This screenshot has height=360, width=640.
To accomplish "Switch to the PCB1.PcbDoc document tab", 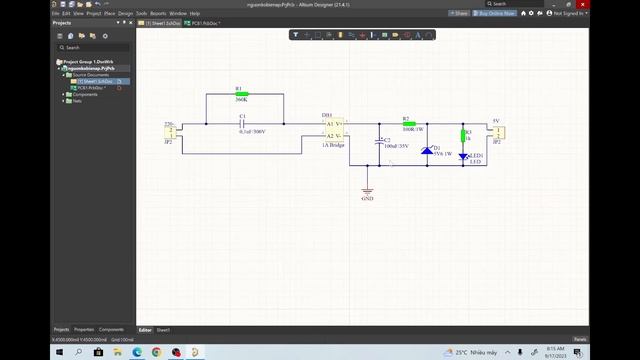I will [x=202, y=23].
